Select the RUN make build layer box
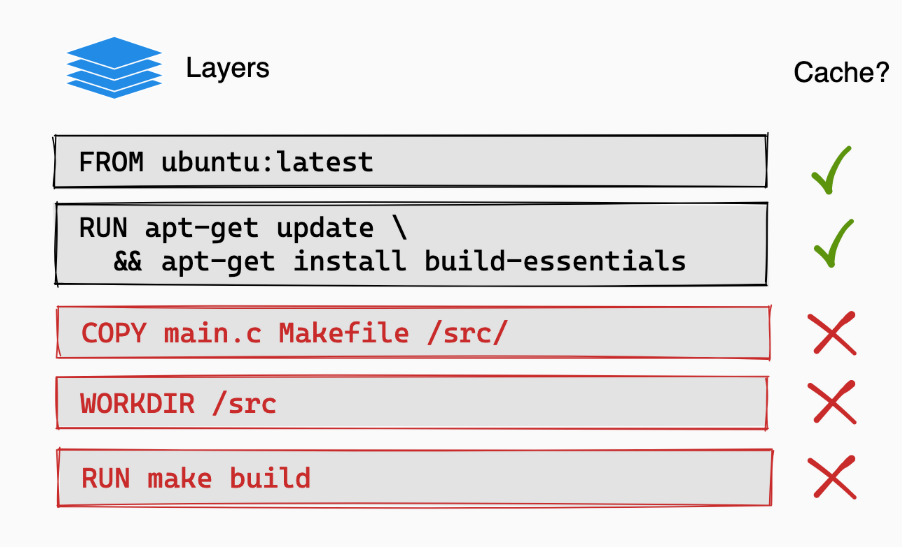The width and height of the screenshot is (902, 547). click(414, 477)
